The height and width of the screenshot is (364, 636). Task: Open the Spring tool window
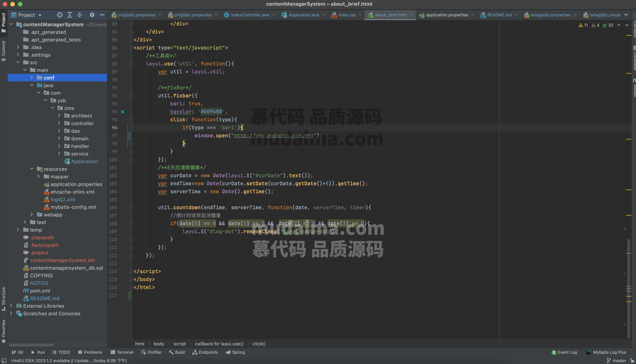pos(235,352)
